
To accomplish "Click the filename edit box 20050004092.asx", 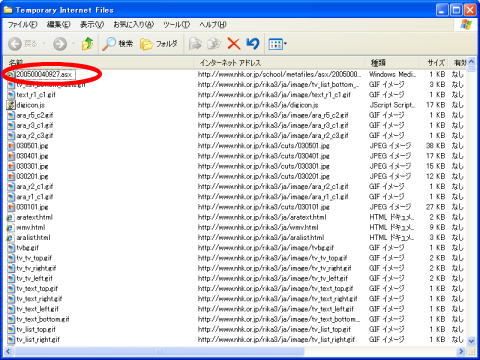I will pyautogui.click(x=46, y=74).
